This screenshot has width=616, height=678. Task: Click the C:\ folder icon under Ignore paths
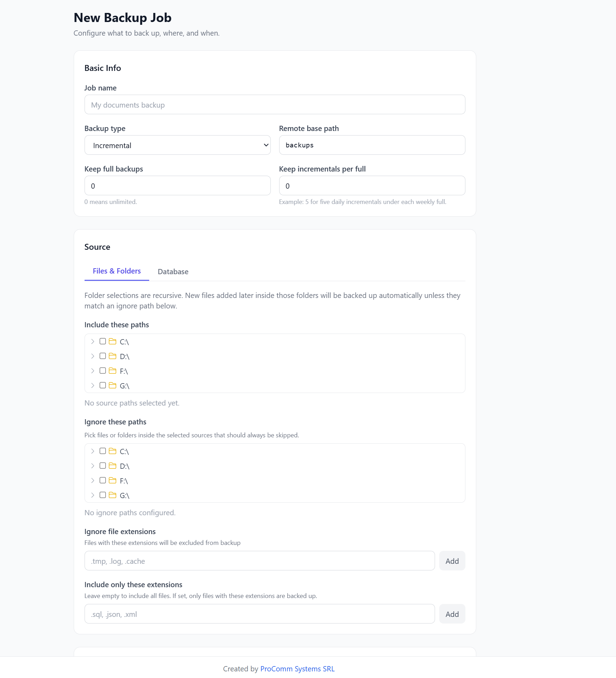(x=113, y=451)
